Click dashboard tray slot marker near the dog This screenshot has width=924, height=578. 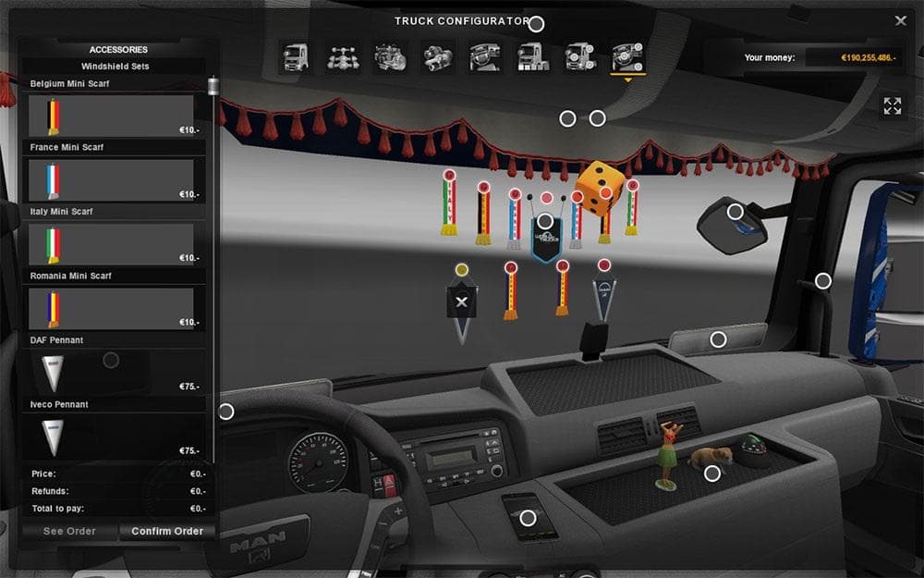[x=712, y=473]
